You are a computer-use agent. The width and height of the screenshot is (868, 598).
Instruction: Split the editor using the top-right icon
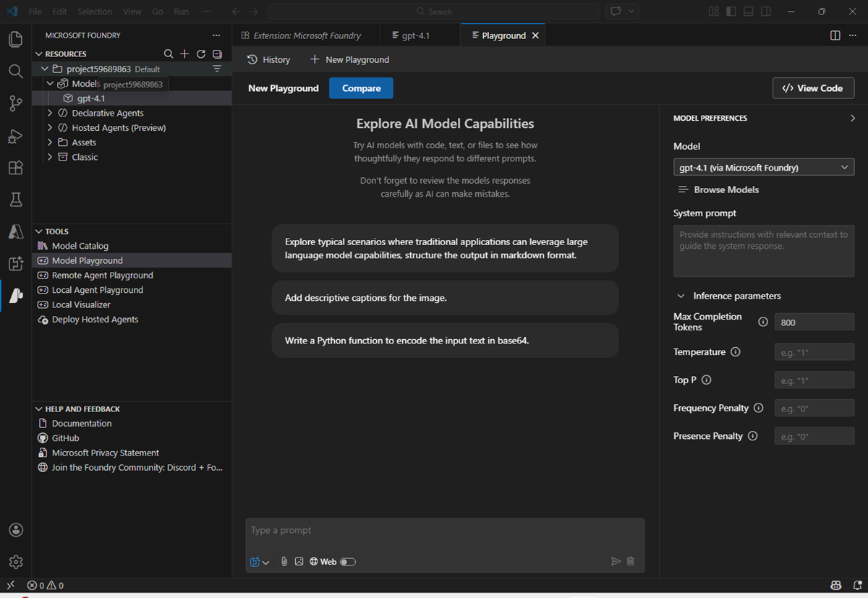pos(835,35)
